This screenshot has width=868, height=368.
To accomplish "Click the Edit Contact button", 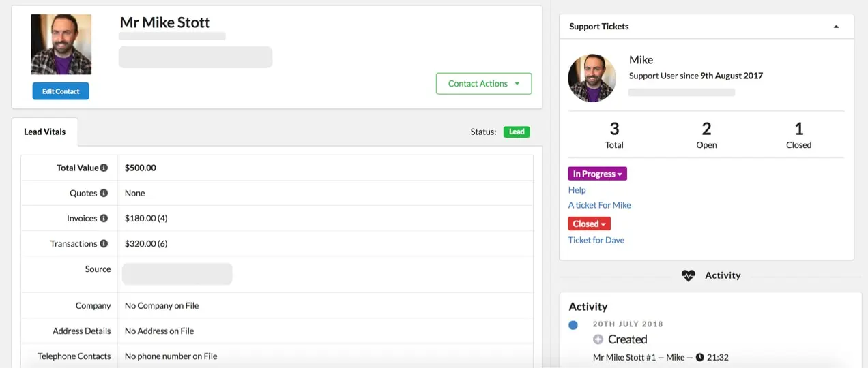I will tap(61, 91).
